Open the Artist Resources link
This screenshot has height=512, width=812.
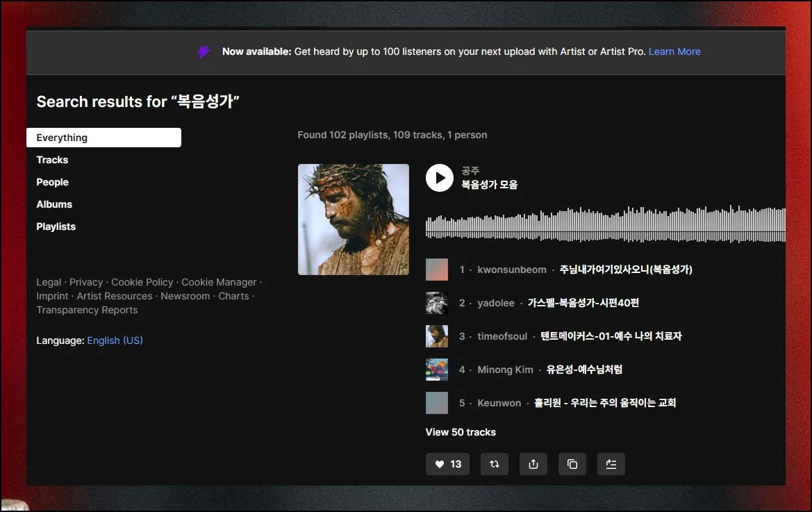pyautogui.click(x=115, y=296)
